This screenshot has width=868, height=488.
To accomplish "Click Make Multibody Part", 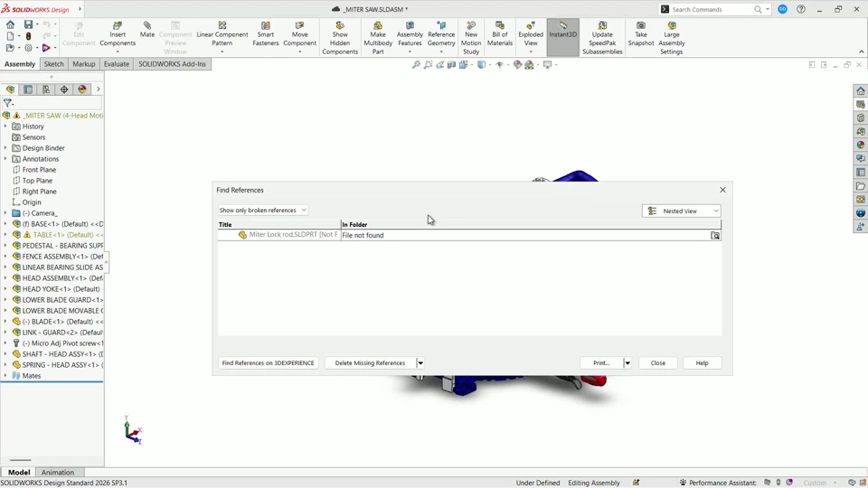I will [378, 38].
